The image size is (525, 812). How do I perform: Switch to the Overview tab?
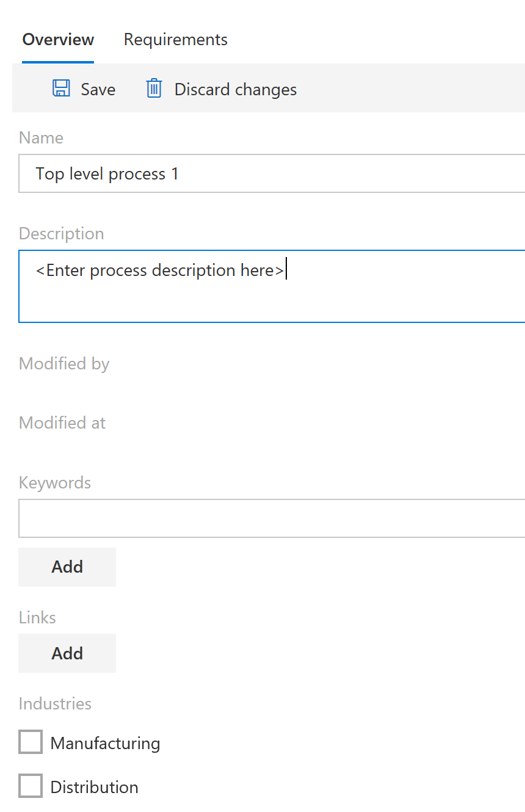(58, 40)
